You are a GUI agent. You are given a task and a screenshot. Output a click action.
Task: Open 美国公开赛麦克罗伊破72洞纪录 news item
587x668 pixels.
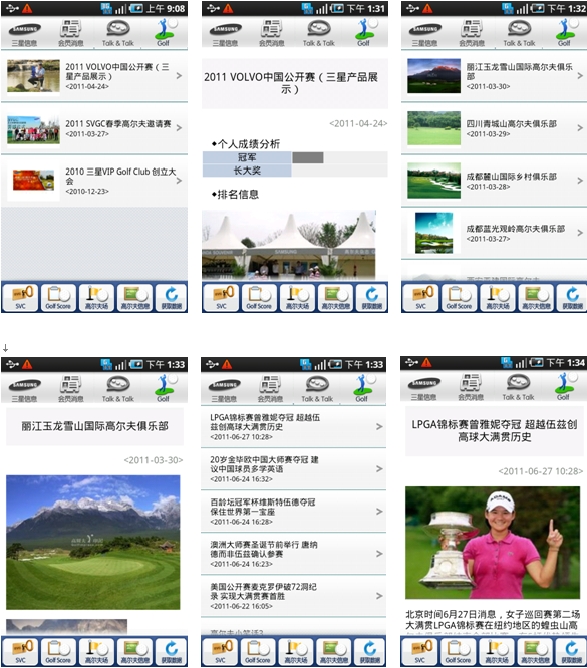pos(294,596)
